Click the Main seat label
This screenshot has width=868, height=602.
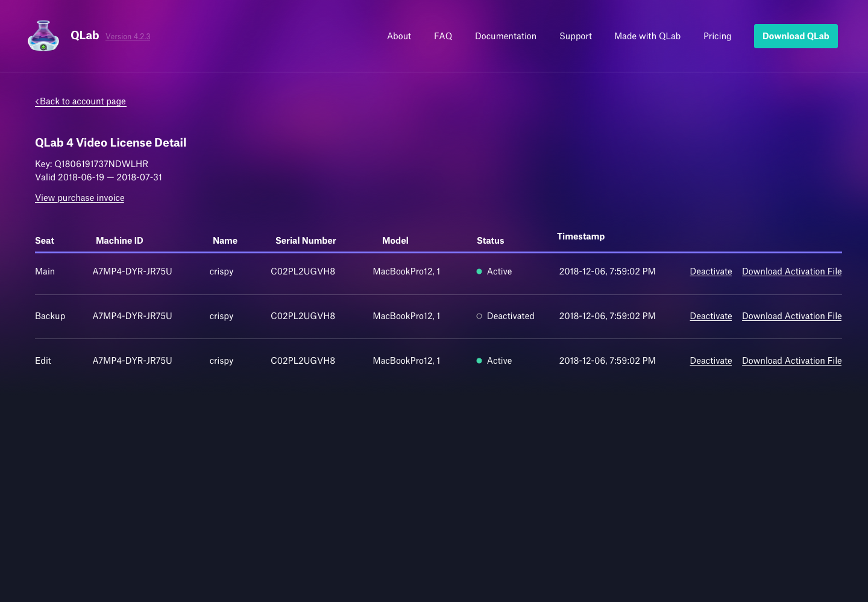pos(45,271)
